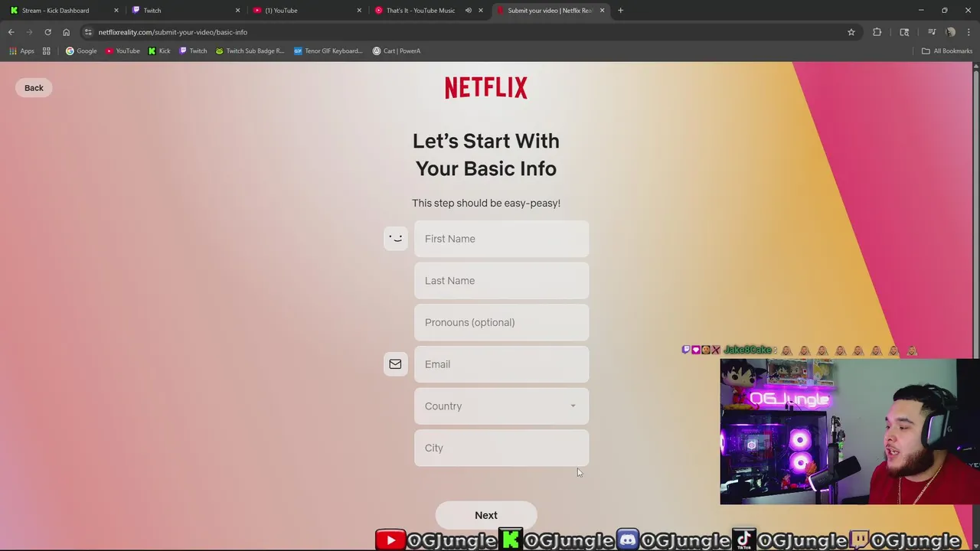Click the streamer webcam overlay

click(x=849, y=432)
